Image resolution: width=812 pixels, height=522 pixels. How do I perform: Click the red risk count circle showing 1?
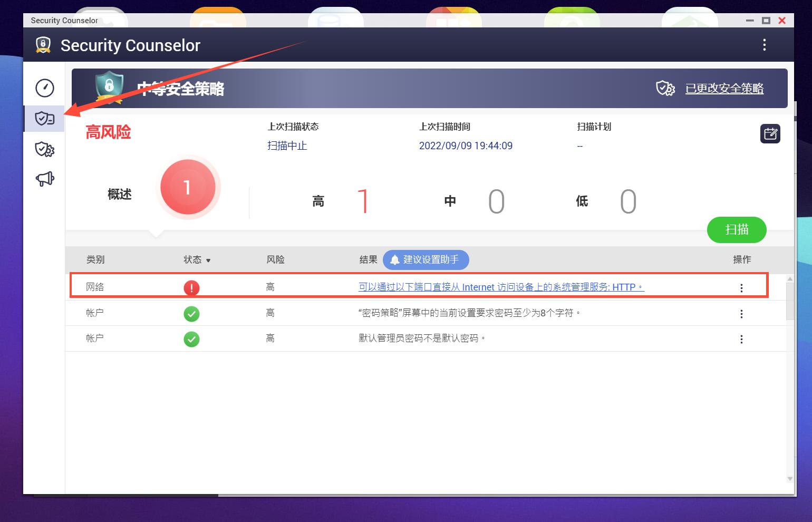pyautogui.click(x=188, y=187)
